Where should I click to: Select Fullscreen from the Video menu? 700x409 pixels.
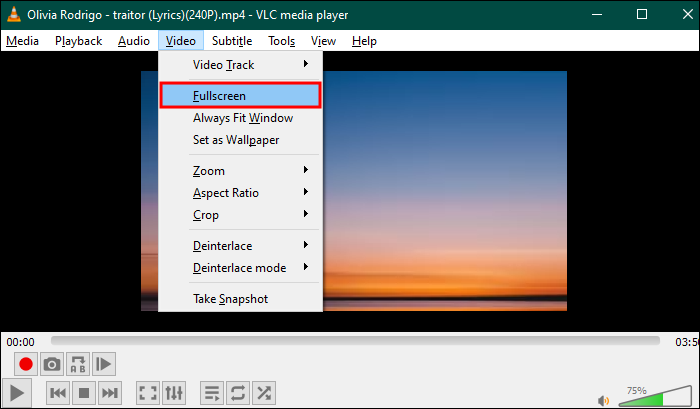pyautogui.click(x=240, y=96)
